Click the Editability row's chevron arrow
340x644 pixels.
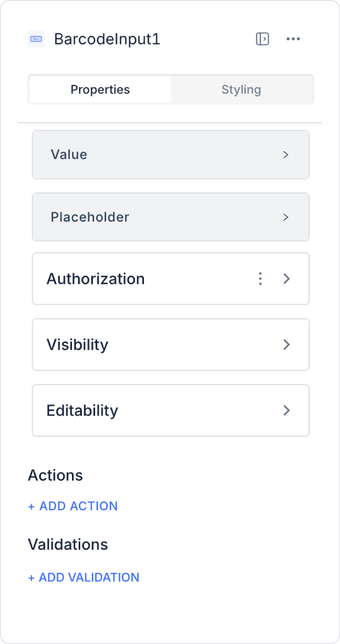(286, 411)
